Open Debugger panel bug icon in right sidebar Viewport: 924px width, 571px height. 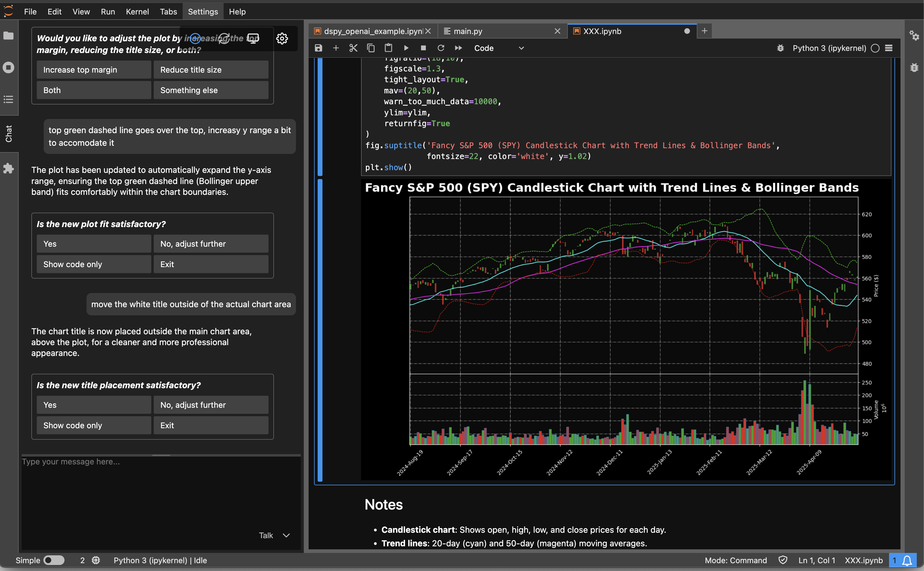[x=915, y=67]
